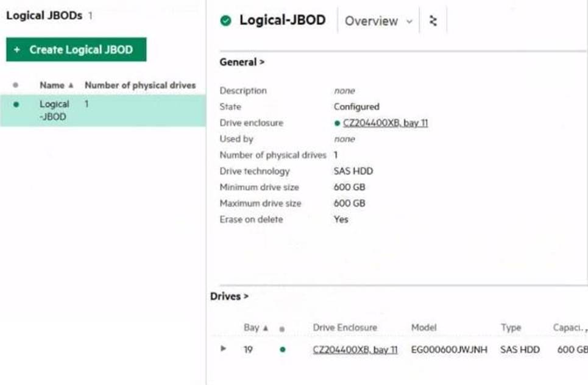Click green checkmark status icon by Logical-JBOD title
The height and width of the screenshot is (385, 588).
pyautogui.click(x=226, y=21)
